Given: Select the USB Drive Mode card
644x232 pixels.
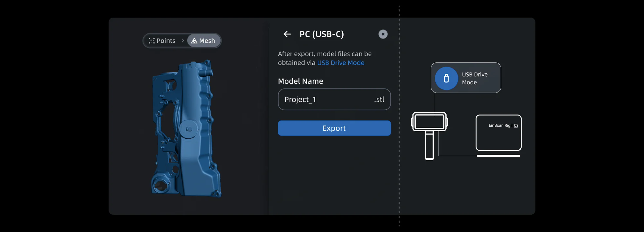Looking at the screenshot, I should tap(466, 78).
